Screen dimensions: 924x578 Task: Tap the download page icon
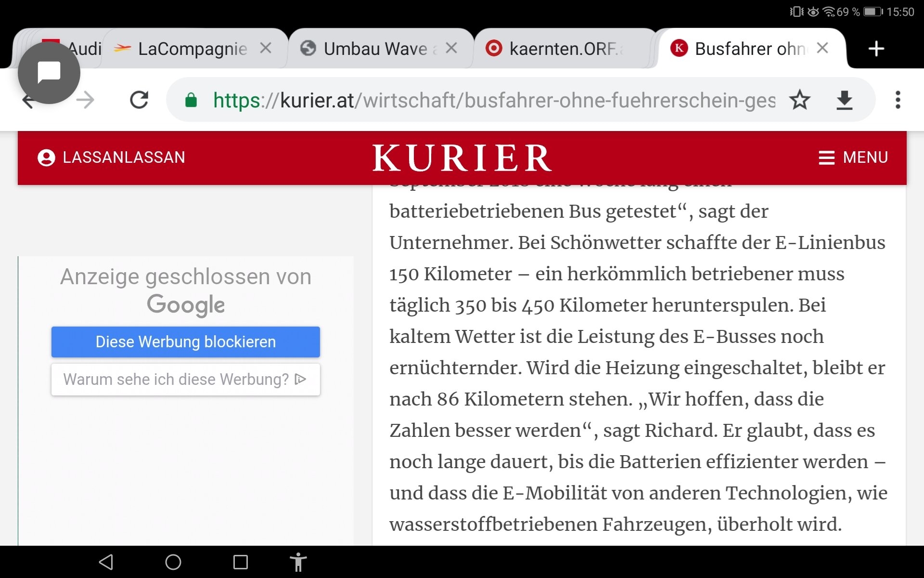click(844, 100)
